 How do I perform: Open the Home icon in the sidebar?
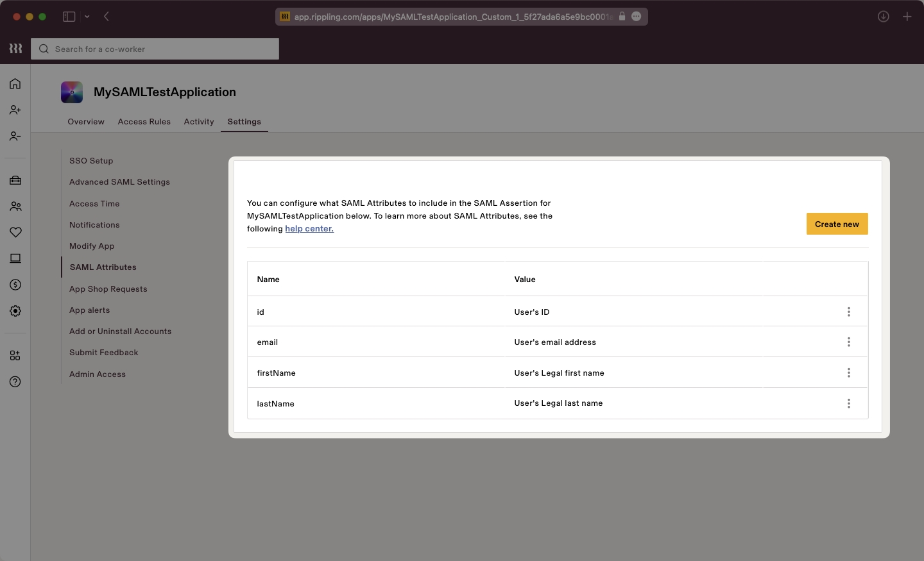click(x=15, y=83)
